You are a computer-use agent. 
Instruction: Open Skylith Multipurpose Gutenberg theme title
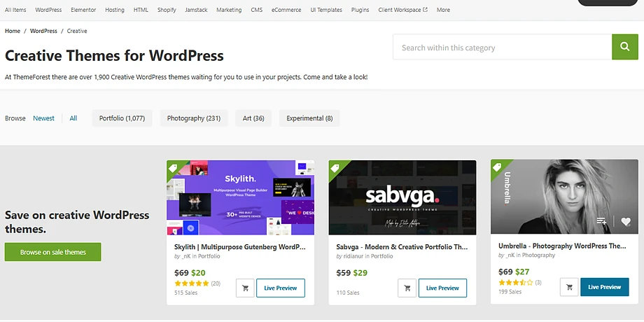(x=240, y=247)
